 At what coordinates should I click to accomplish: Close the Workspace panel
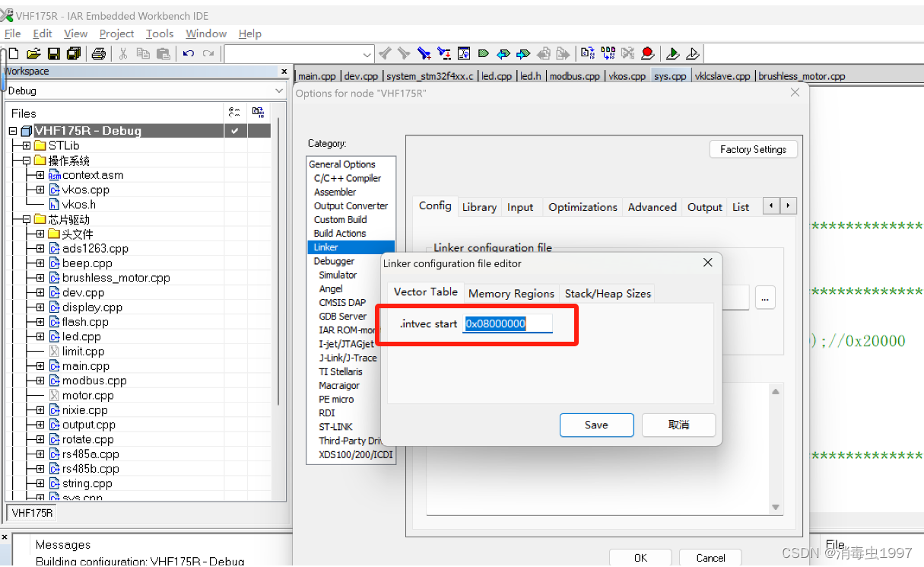point(284,72)
